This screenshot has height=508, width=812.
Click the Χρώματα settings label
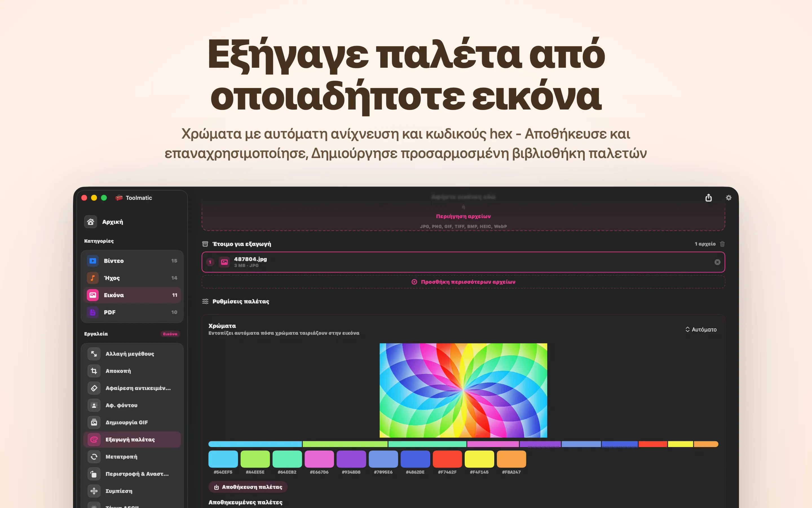coord(222,326)
